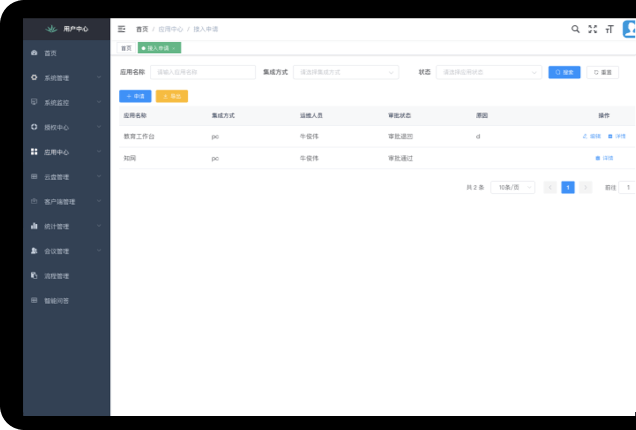Click the 应用名称 column header
Screen dimensions: 636x430
click(135, 116)
